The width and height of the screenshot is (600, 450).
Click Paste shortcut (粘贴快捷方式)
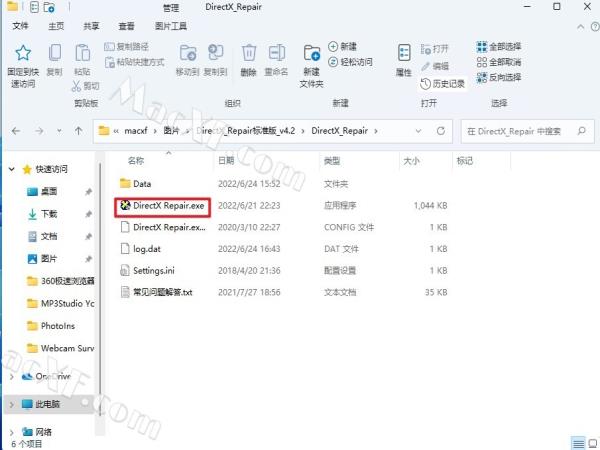(x=135, y=62)
